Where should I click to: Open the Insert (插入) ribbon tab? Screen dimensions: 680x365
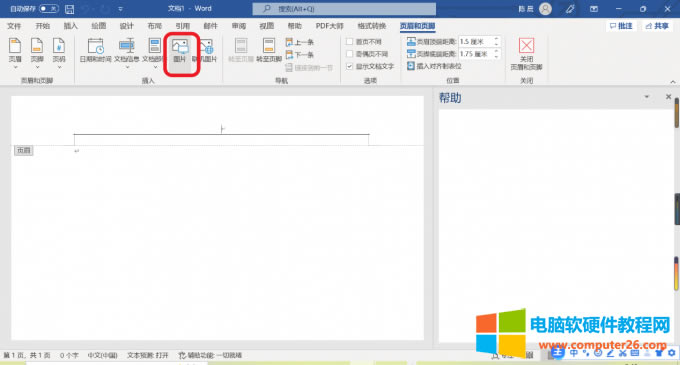[71, 26]
